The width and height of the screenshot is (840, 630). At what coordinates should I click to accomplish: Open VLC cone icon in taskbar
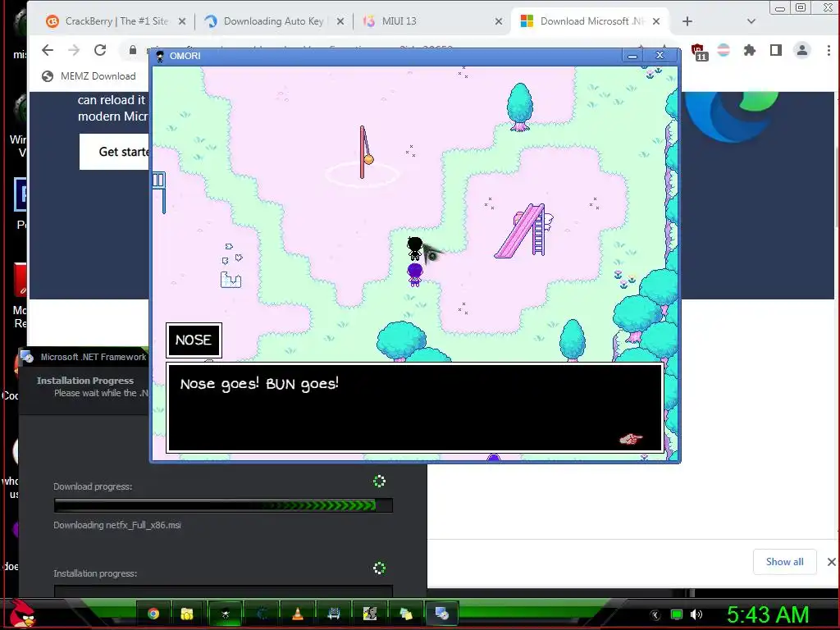298,614
